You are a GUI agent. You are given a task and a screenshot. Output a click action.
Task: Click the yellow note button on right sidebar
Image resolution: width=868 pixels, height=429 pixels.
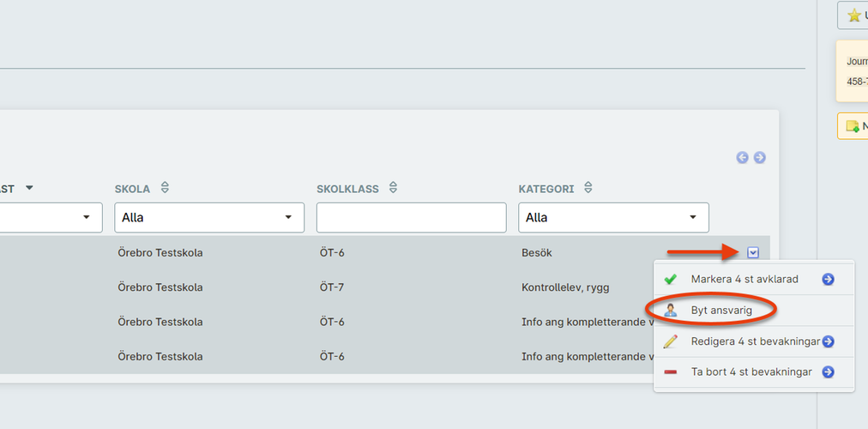853,126
